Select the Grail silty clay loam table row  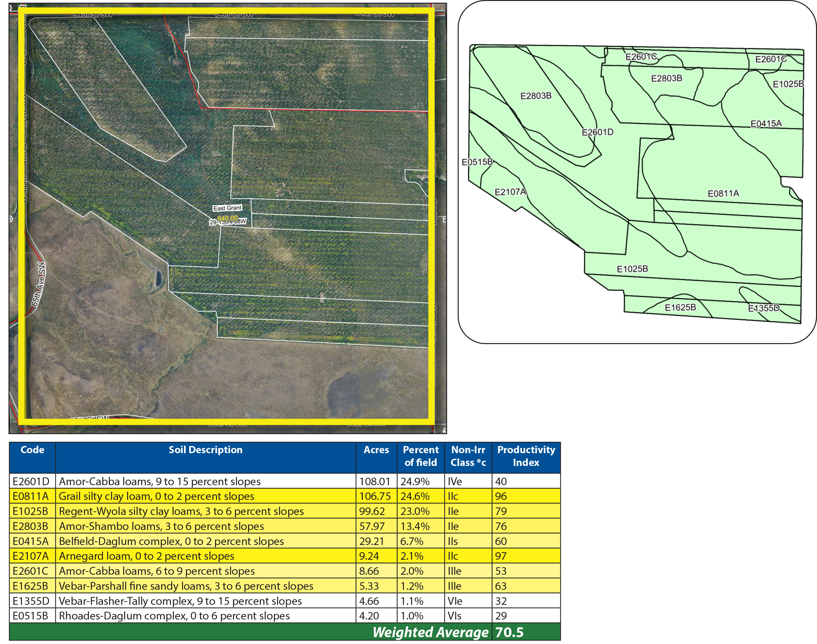point(157,496)
